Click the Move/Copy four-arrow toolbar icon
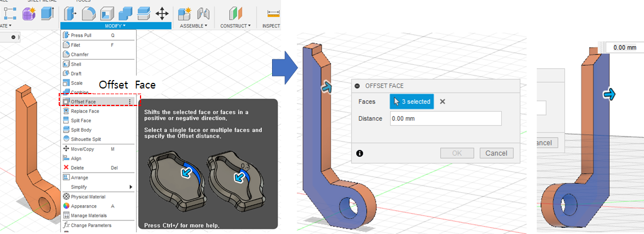This screenshot has height=234, width=644. (x=162, y=14)
